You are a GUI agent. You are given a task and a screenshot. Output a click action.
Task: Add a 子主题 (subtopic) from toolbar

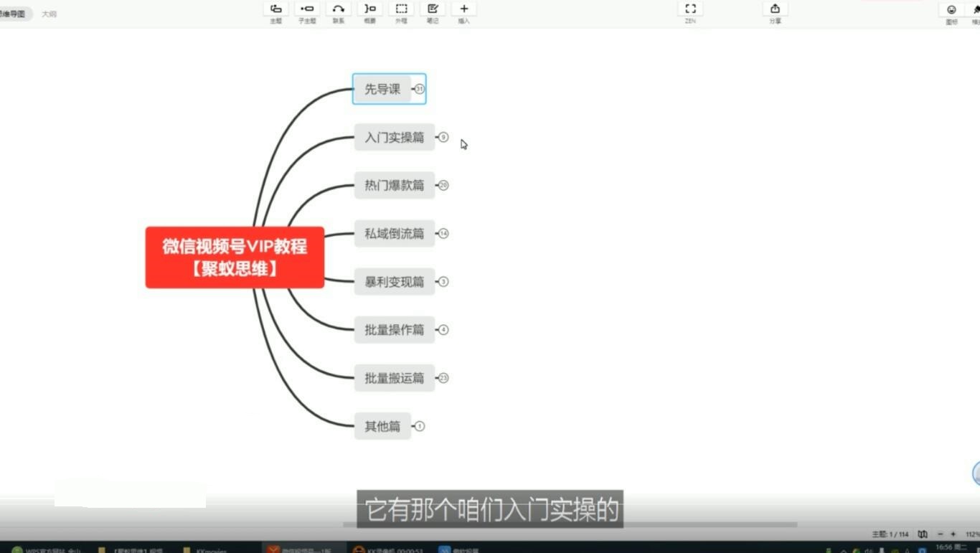click(307, 9)
